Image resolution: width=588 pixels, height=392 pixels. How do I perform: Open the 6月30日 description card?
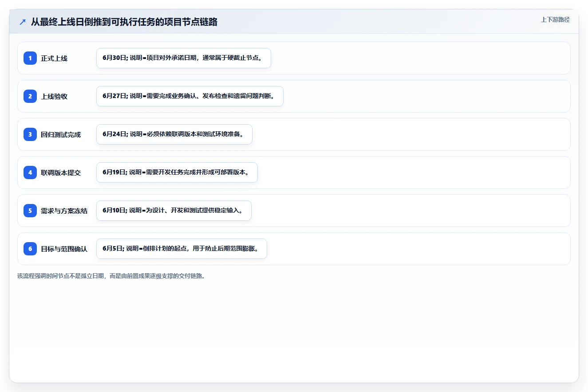tap(184, 58)
